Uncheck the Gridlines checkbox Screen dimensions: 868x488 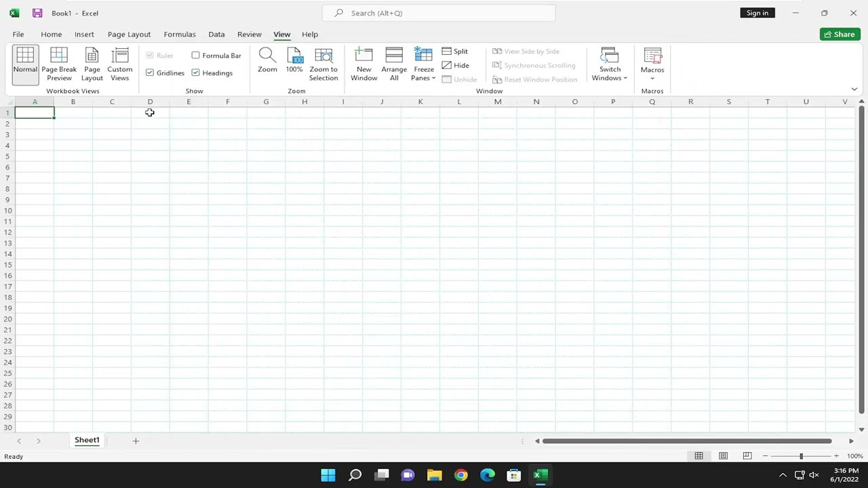coord(150,73)
